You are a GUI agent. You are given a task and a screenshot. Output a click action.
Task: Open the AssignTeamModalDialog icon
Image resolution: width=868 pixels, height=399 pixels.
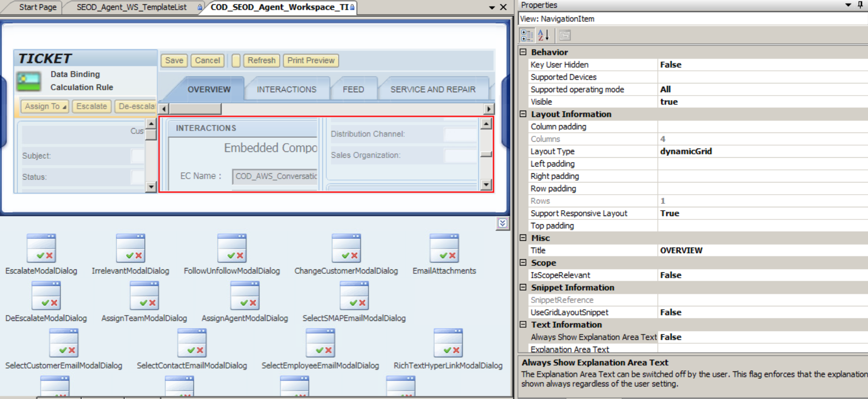[x=144, y=296]
